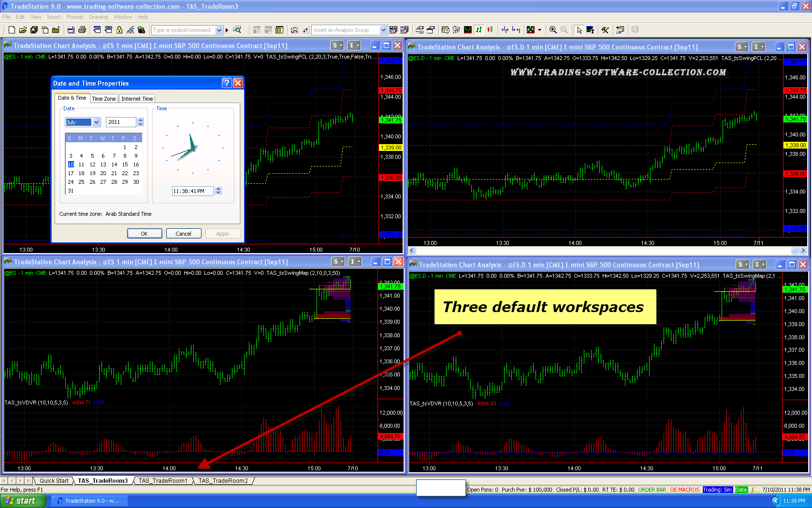Open the month dropdown showing July
The height and width of the screenshot is (508, 812).
[x=96, y=122]
